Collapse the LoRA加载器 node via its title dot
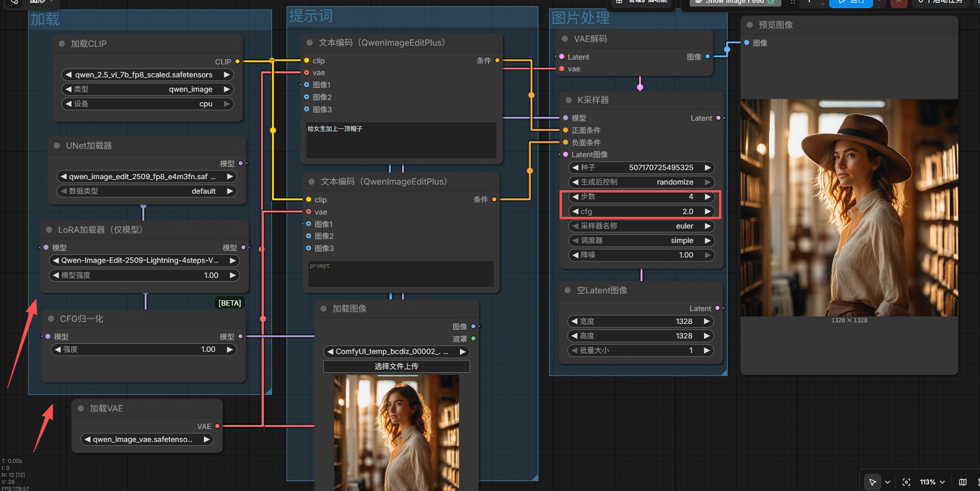Viewport: 980px width, 491px height. point(49,230)
